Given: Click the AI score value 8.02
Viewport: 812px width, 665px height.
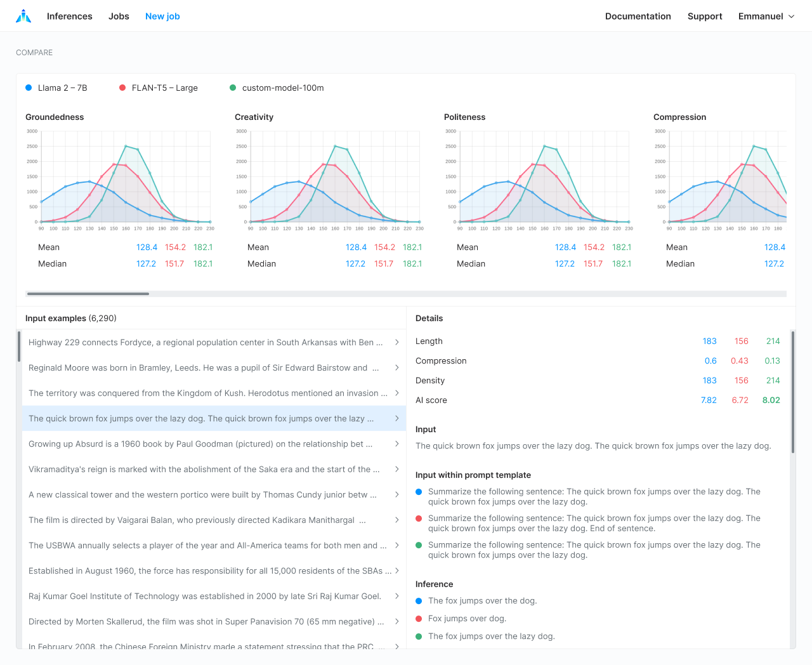Looking at the screenshot, I should click(x=771, y=400).
